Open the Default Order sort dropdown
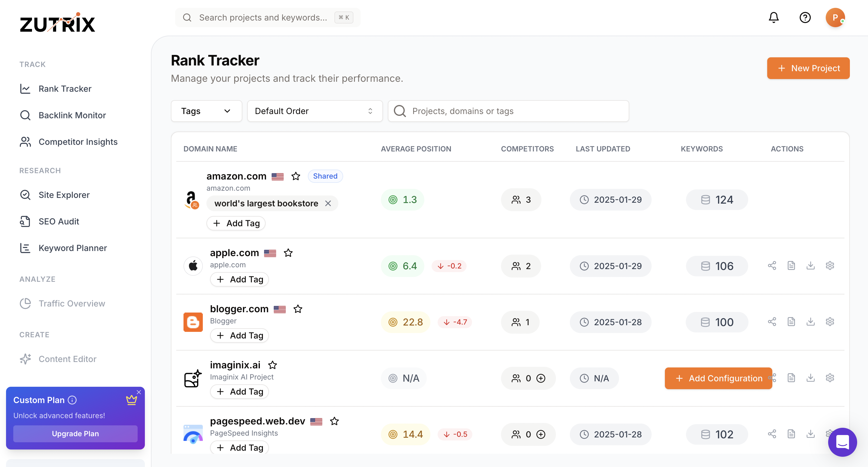Image resolution: width=868 pixels, height=467 pixels. 315,111
